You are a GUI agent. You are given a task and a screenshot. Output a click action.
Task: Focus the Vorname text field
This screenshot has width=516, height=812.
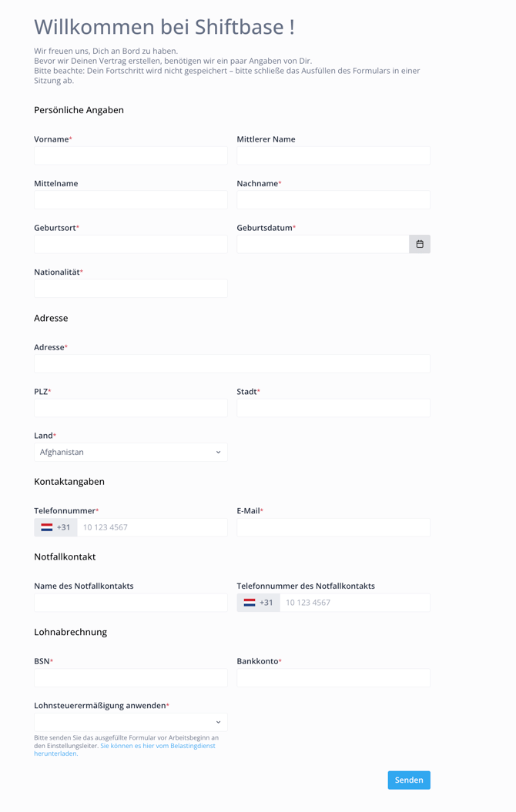131,155
